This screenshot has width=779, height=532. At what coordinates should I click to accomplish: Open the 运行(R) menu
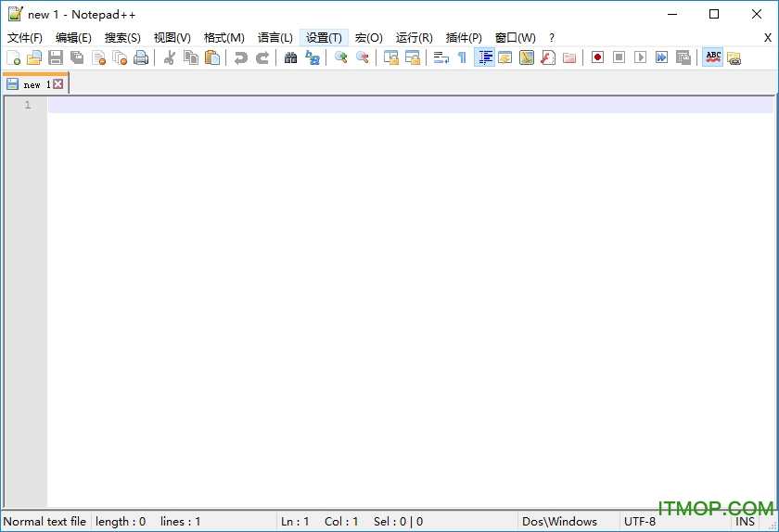[x=414, y=38]
